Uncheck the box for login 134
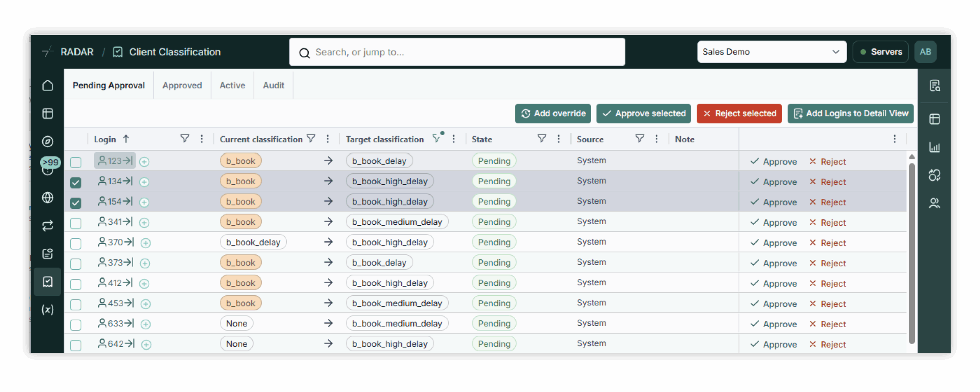 point(76,182)
